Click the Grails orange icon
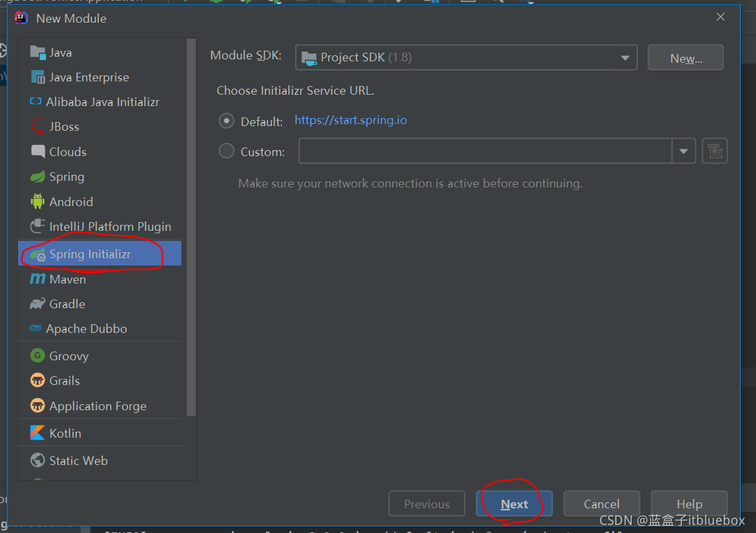 click(37, 380)
